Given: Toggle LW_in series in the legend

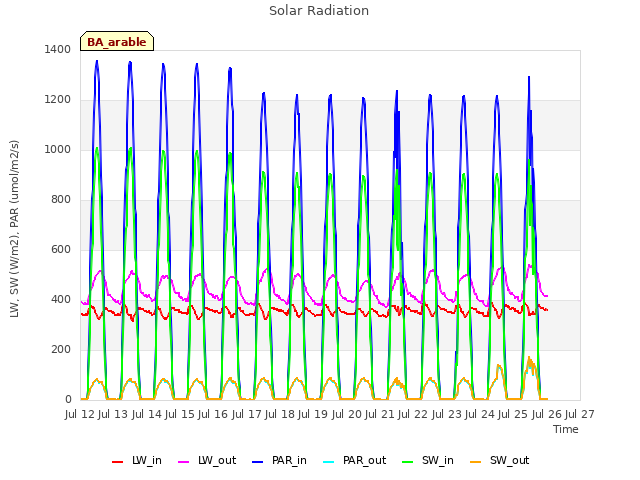Looking at the screenshot, I should pos(137,461).
